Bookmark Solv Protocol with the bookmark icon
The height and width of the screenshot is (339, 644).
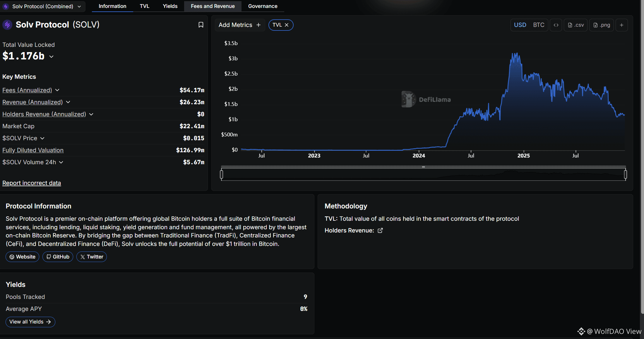click(x=201, y=25)
